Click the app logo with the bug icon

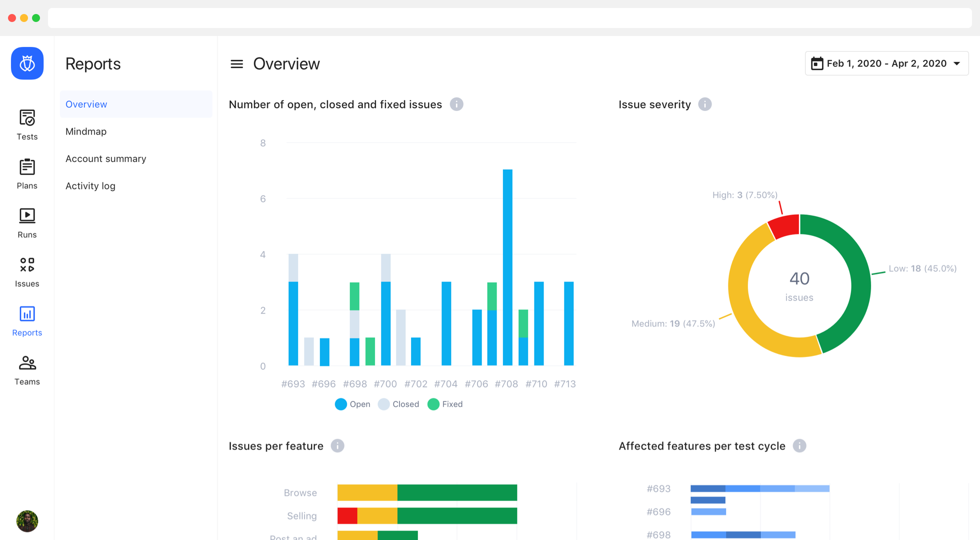coord(27,63)
